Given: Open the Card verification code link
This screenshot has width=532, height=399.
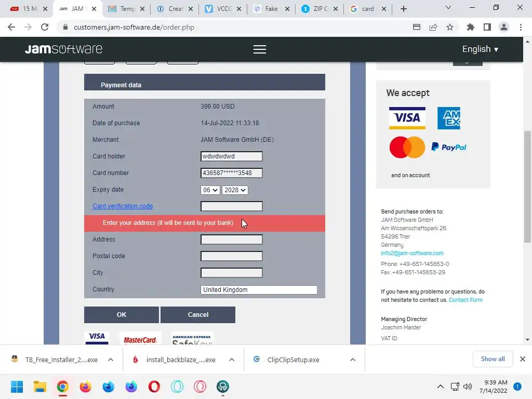Looking at the screenshot, I should point(123,206).
